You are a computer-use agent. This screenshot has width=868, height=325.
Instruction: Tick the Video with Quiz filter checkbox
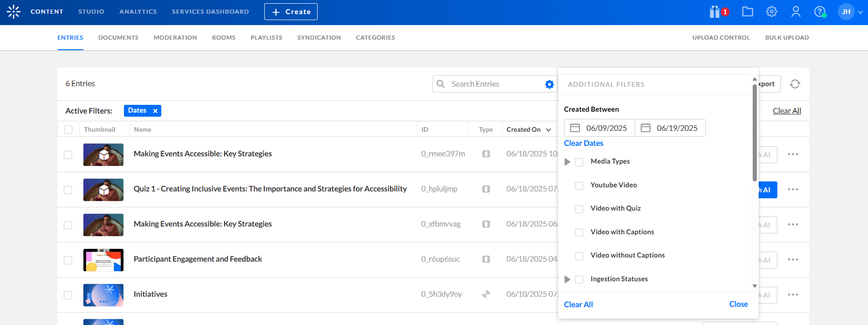click(x=579, y=209)
